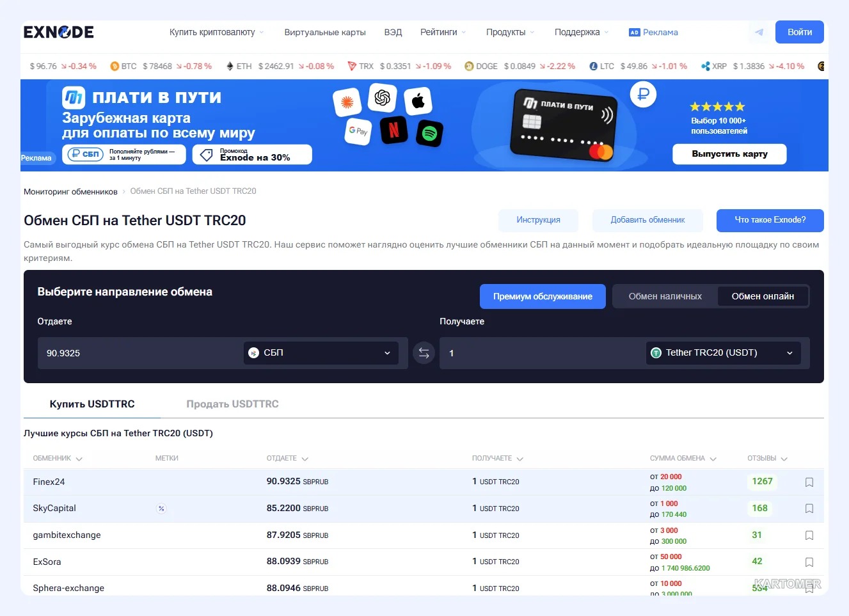Click the EXNODE logo
Viewport: 849px width, 616px height.
click(x=59, y=32)
